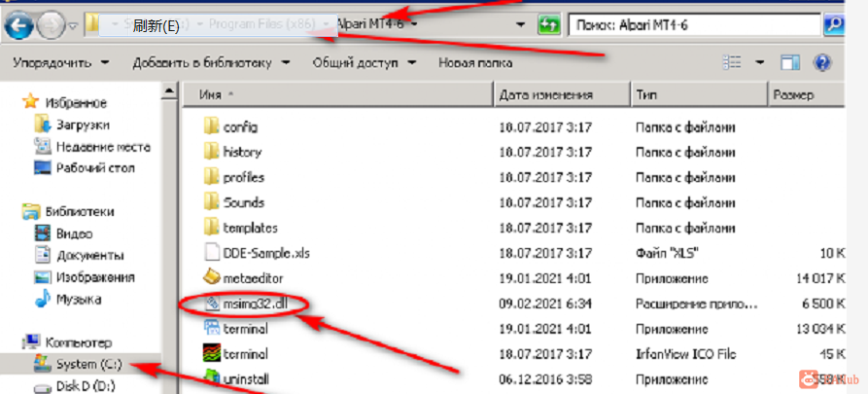The width and height of the screenshot is (868, 394).
Task: Open Рабочий стол in the sidebar
Action: tap(95, 168)
